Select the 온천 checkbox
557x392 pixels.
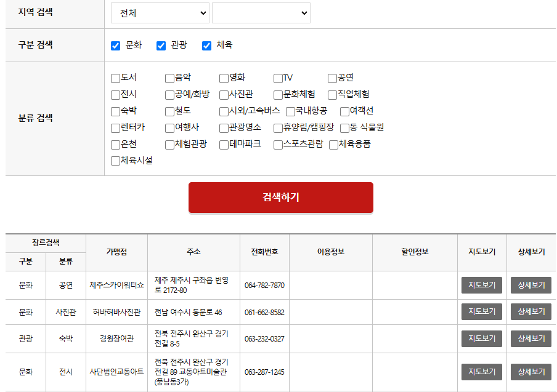pos(115,144)
